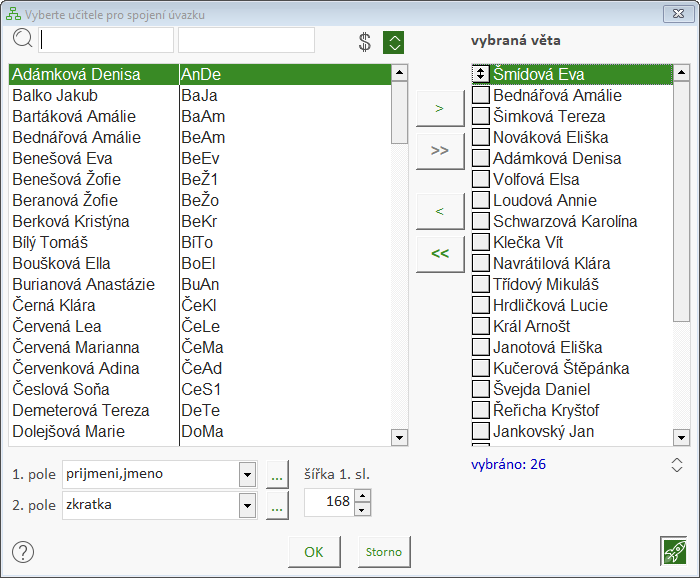Screen dimensions: 700x578
Task: Click the green up-down sort icon
Action: [394, 42]
